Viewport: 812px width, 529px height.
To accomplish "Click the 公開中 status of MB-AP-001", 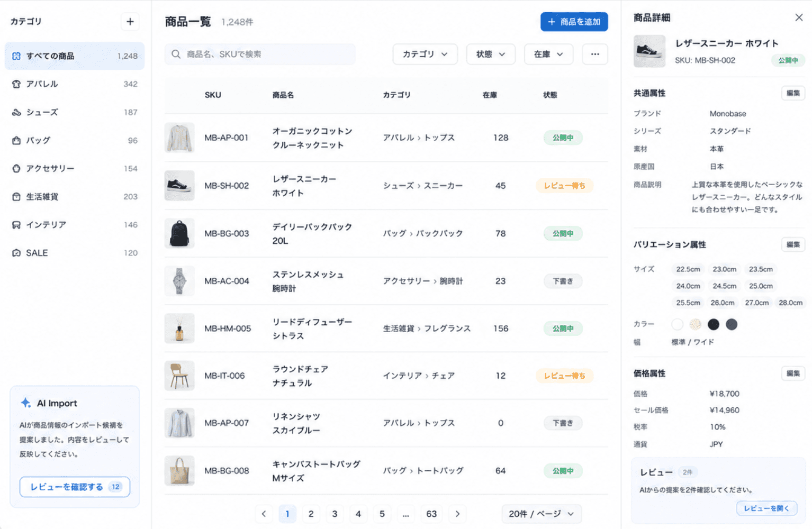I will [x=563, y=138].
